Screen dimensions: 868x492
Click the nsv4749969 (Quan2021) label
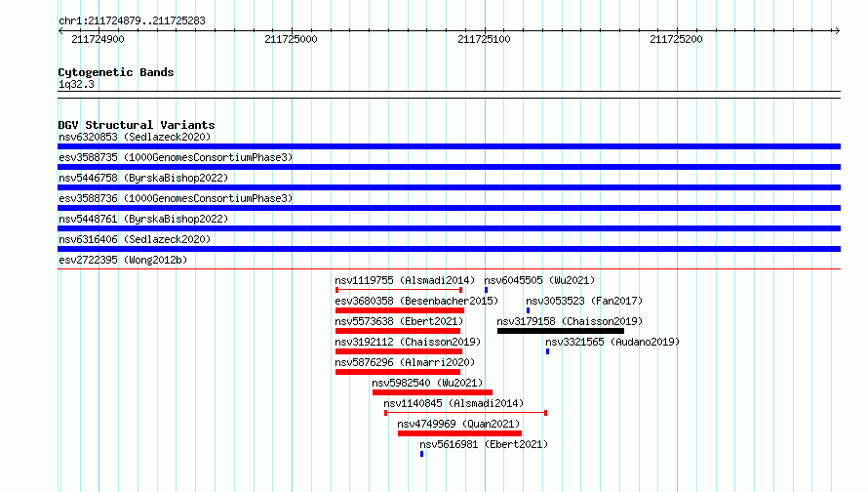tap(458, 424)
